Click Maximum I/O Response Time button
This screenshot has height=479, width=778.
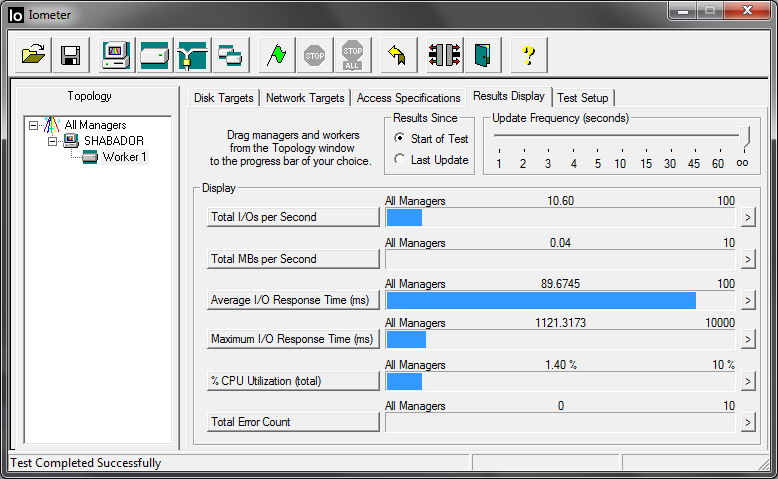coord(293,339)
